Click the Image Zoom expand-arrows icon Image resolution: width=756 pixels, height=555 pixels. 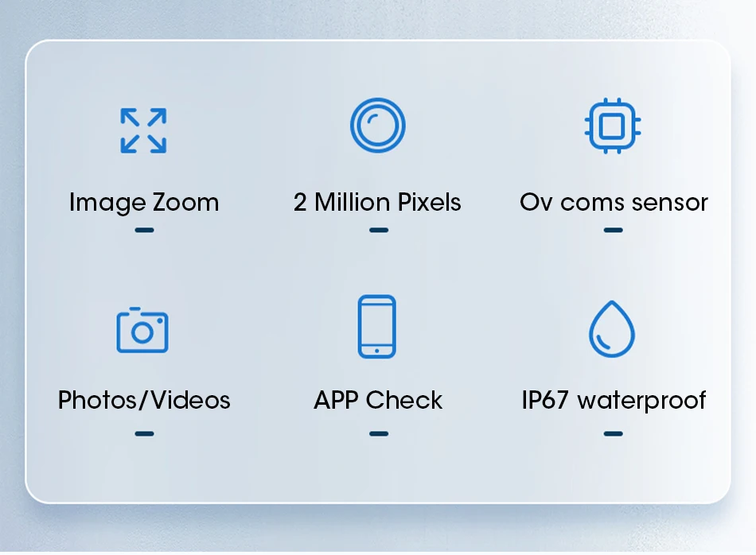pyautogui.click(x=143, y=130)
